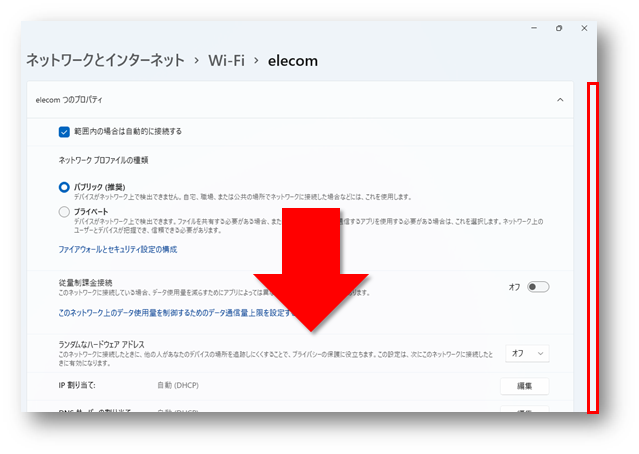Click the IP 割り当て label
This screenshot has width=639, height=454.
pos(77,385)
